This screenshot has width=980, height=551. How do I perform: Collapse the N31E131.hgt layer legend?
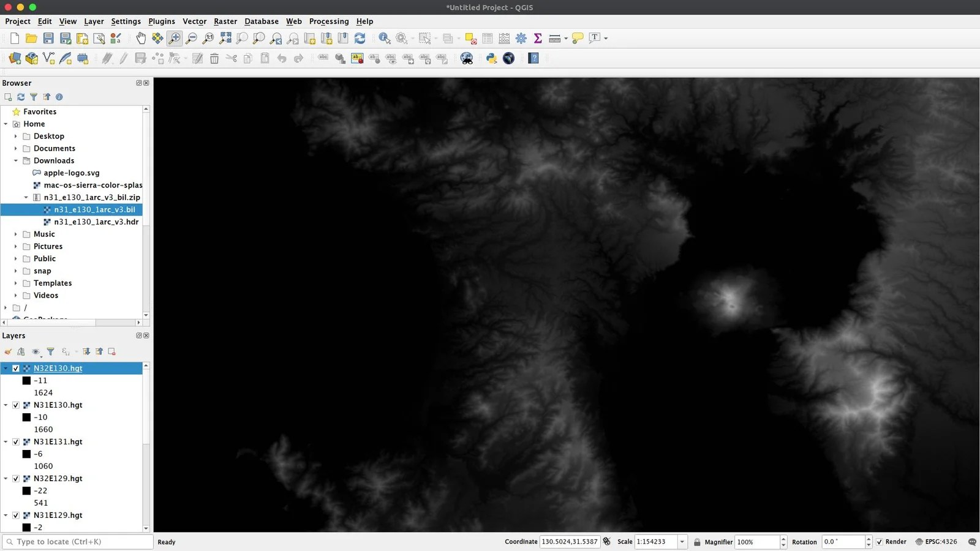pyautogui.click(x=6, y=442)
